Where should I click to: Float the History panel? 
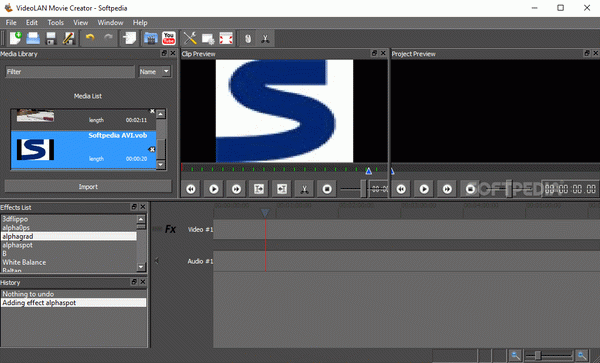click(134, 282)
